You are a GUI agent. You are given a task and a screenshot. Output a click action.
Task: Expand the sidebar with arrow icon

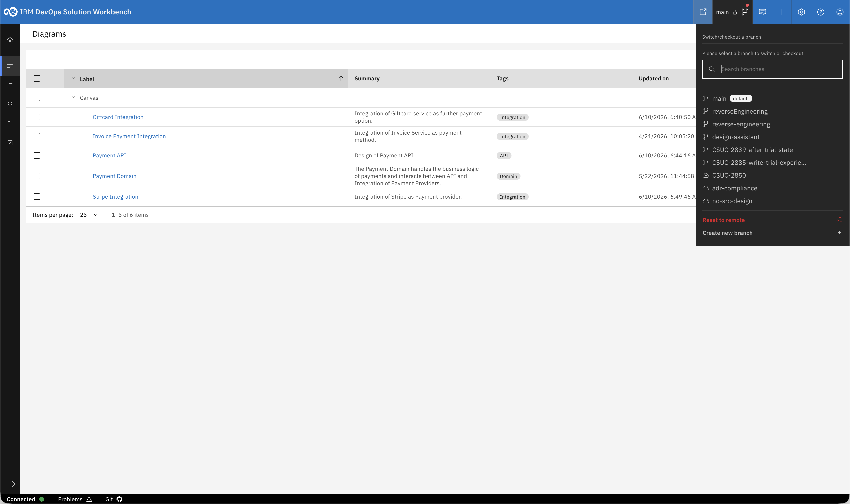pyautogui.click(x=12, y=484)
